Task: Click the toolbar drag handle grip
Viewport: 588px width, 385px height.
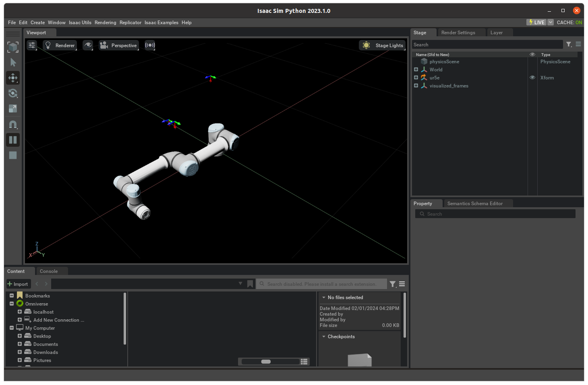Action: tap(13, 34)
